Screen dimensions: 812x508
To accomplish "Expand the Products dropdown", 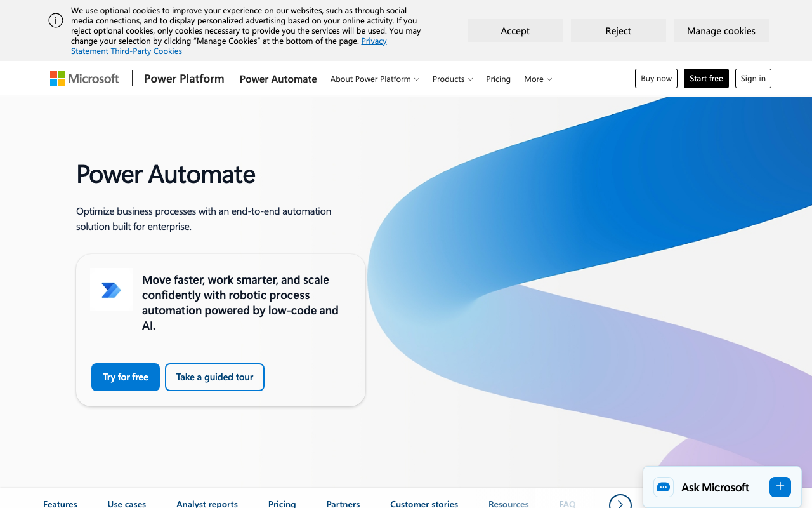I will click(453, 79).
